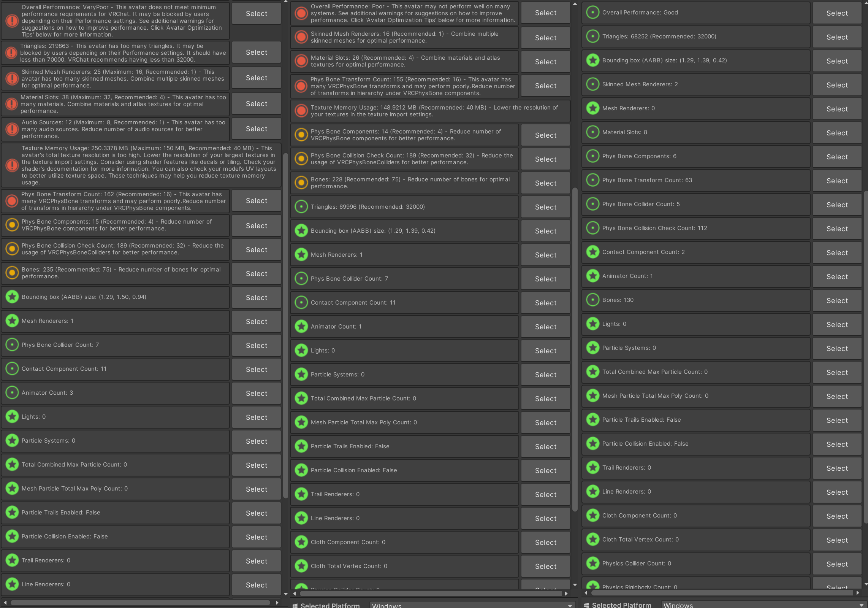The image size is (868, 608).
Task: Click Select button for Bones: 130
Action: [x=837, y=301]
